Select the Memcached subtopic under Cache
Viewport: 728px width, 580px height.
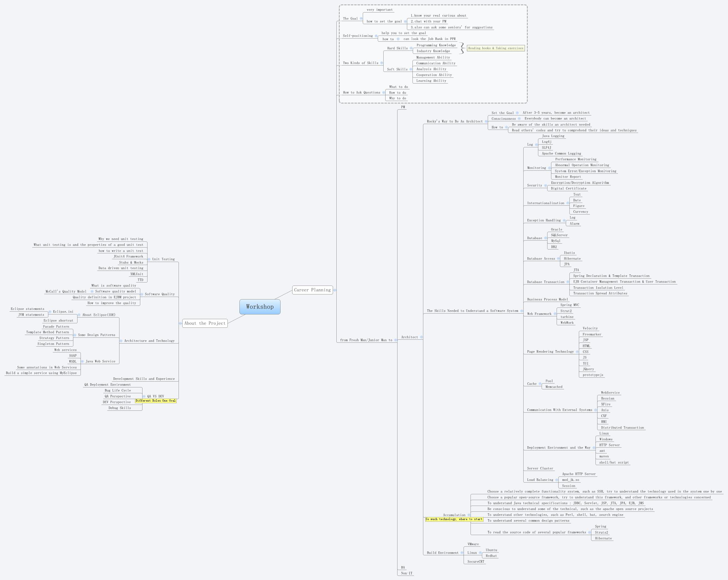click(x=554, y=387)
